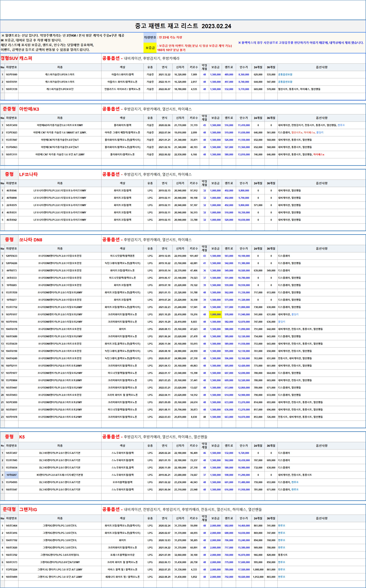Click the yellow-highlighted 1,000,000 deposit cell
Viewport: 366px width, 588px height.
(x=215, y=314)
